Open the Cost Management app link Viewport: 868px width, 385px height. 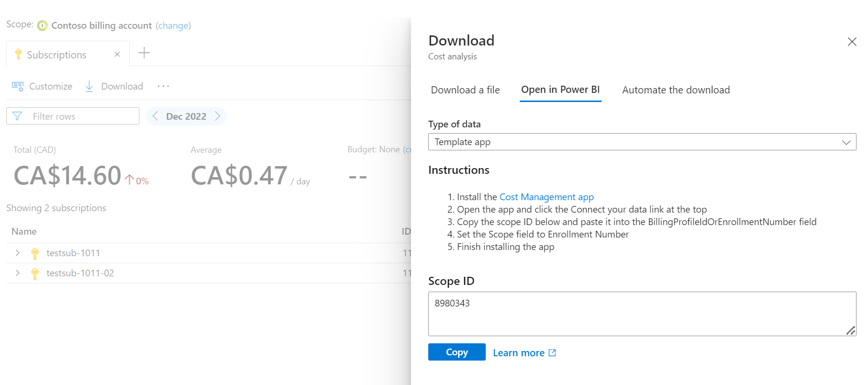coord(547,197)
